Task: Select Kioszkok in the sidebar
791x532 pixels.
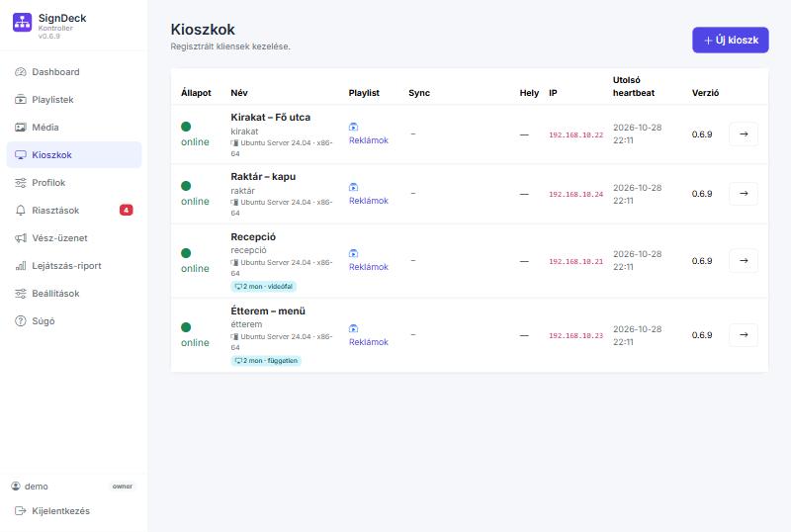Action: tap(73, 155)
